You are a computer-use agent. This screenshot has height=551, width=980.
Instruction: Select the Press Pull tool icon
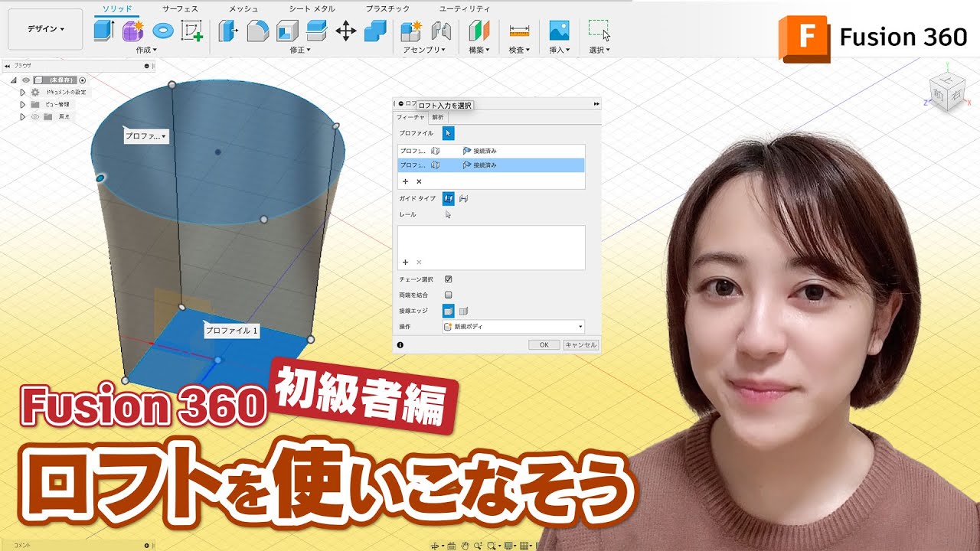(x=228, y=31)
